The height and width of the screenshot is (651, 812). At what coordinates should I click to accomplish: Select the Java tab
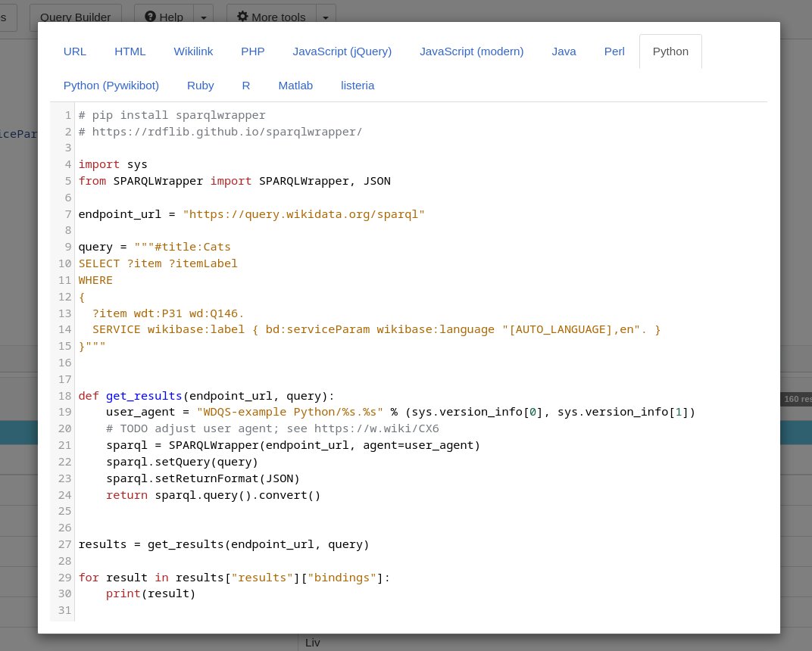[564, 51]
